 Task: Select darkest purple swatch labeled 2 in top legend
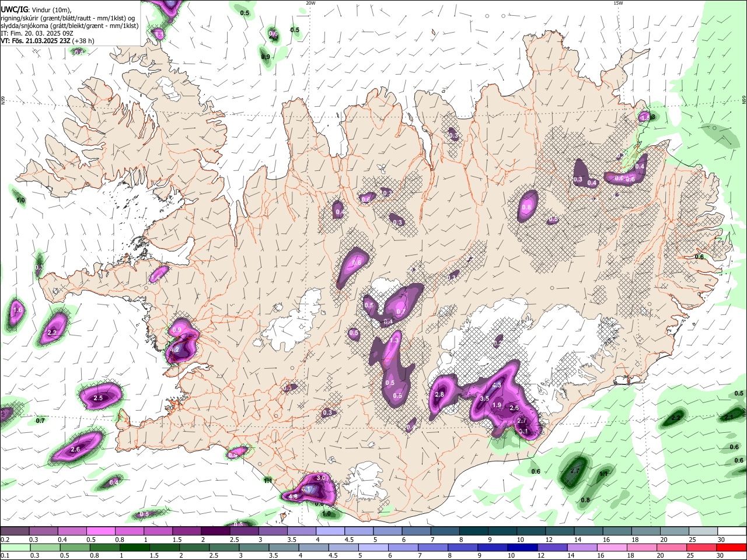215,531
